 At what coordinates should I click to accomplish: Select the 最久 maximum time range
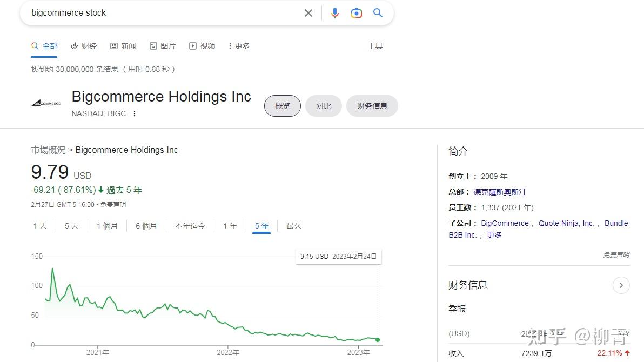(x=293, y=226)
